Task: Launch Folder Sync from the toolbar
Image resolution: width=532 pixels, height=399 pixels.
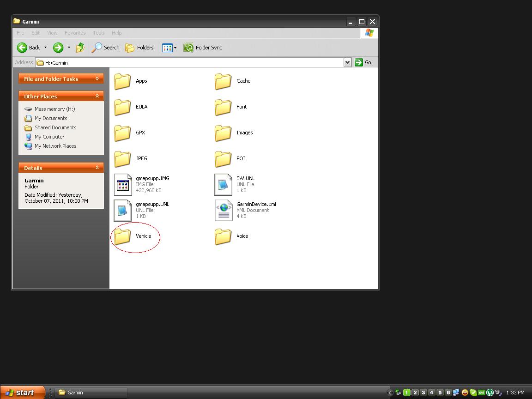Action: (x=203, y=48)
